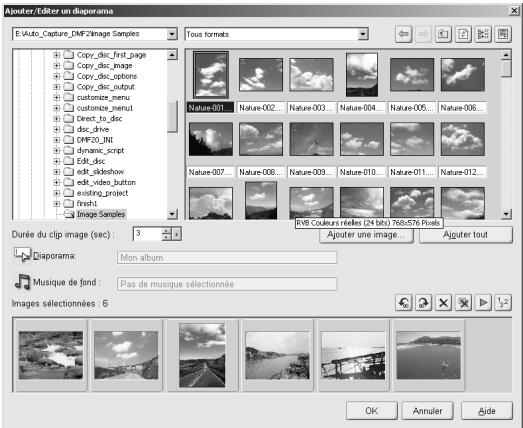Expand the edit_slideshow folder
Viewport: 523px width, 428px height.
57,172
